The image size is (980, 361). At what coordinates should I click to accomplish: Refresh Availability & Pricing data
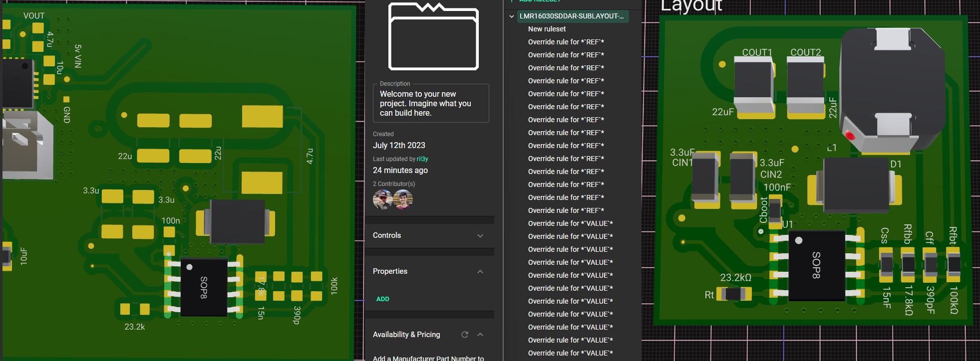coord(465,335)
